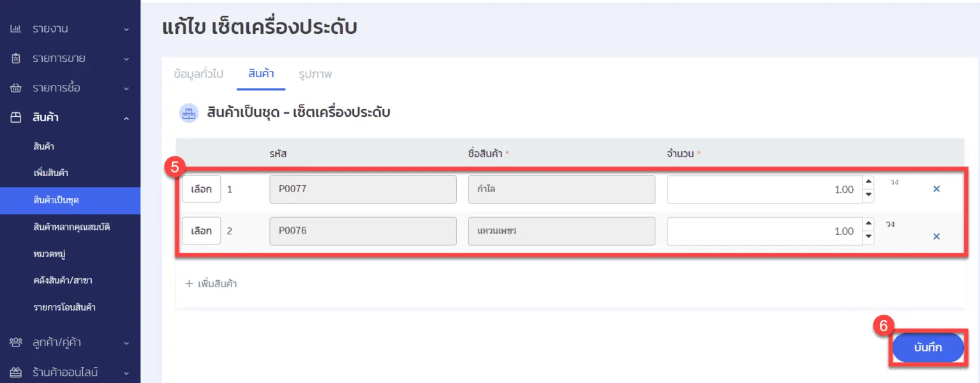Click เลือก button for row 1
Screen dimensions: 980x383
(201, 190)
